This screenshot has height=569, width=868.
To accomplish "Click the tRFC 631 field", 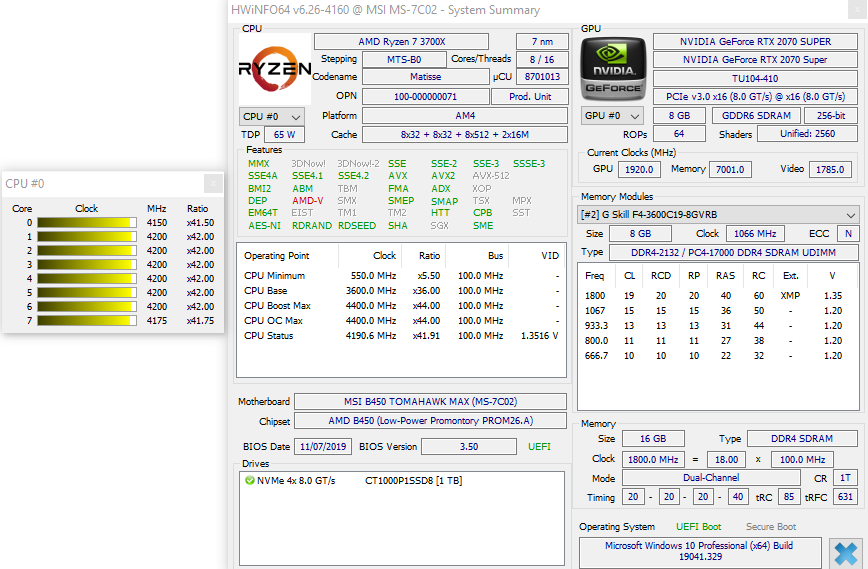I will (x=845, y=496).
